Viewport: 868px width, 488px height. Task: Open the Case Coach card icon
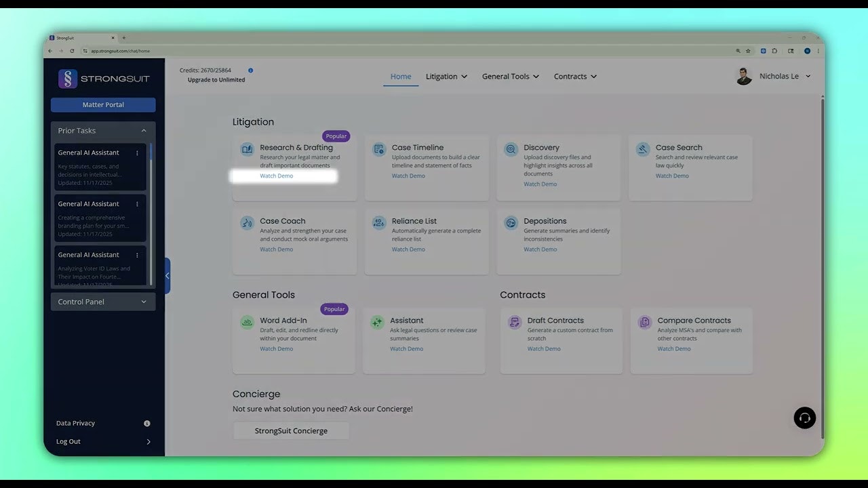247,223
